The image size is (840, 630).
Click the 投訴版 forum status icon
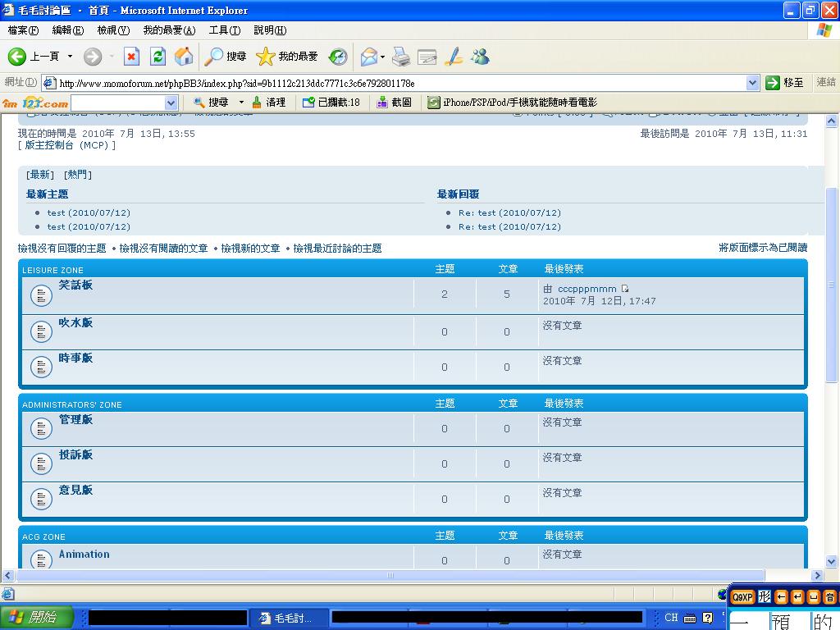(x=41, y=464)
